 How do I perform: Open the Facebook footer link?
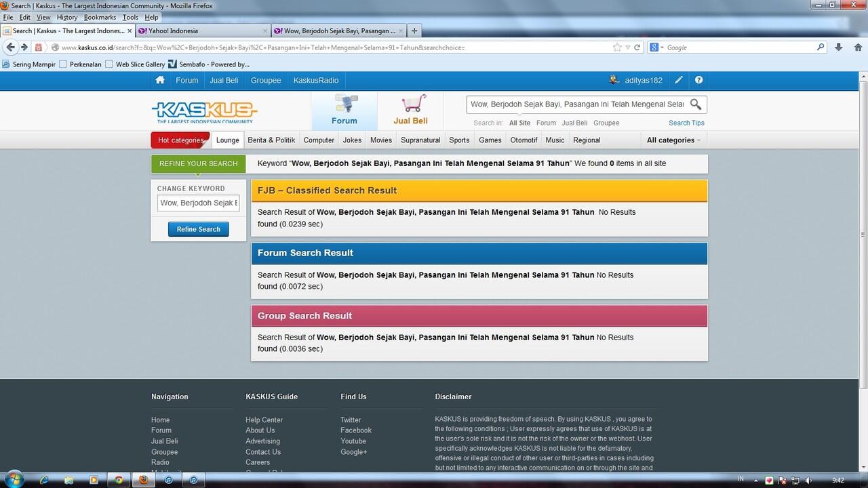pos(356,430)
